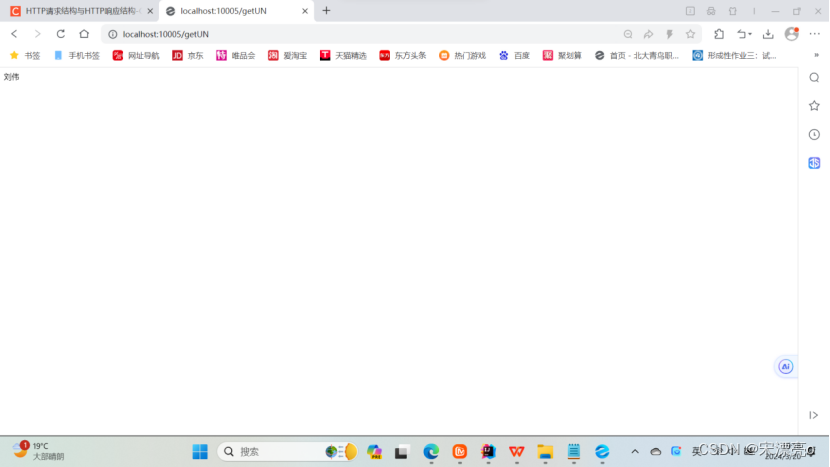This screenshot has height=467, width=830.
Task: Open the downloads panel
Action: click(x=768, y=34)
